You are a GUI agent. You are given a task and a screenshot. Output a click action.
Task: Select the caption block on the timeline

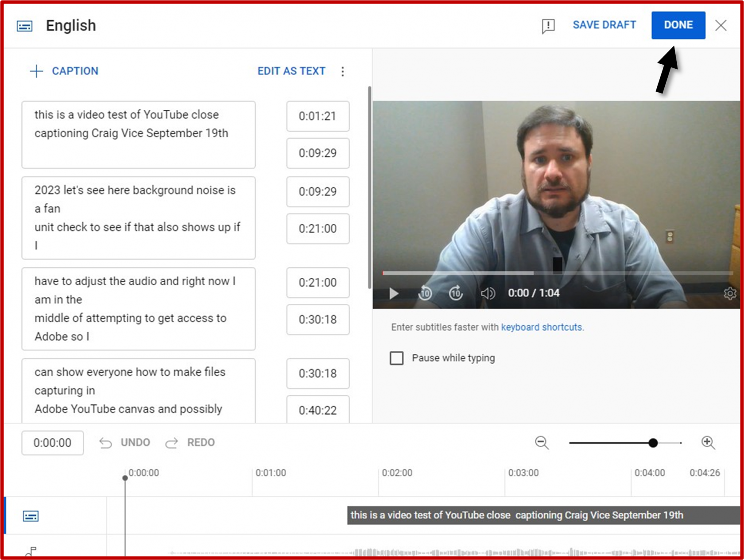(543, 515)
